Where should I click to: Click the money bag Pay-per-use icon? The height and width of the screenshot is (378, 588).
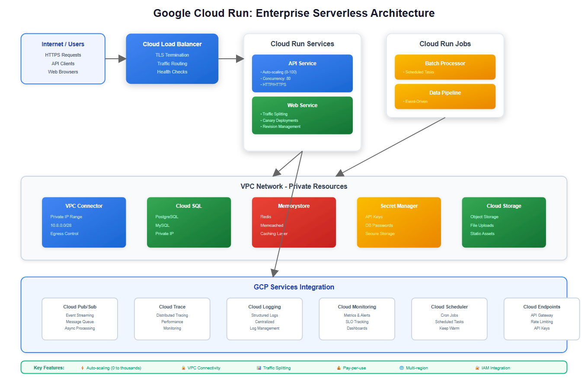(x=339, y=368)
